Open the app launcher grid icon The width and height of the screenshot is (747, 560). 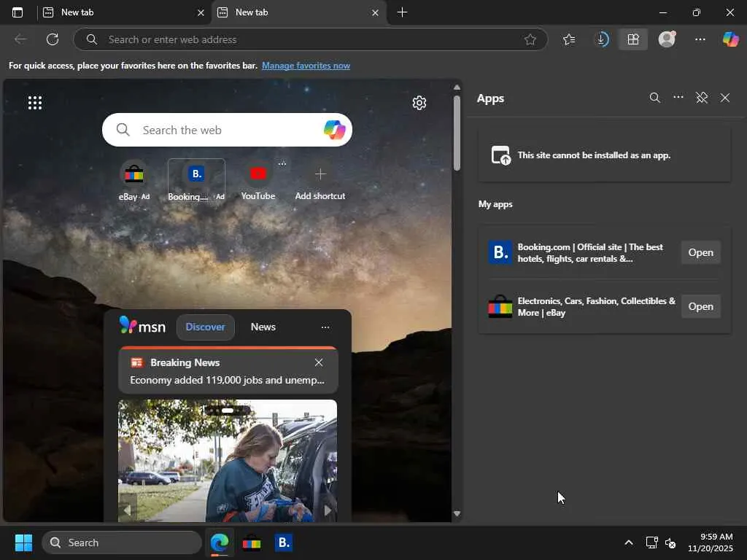coord(35,103)
